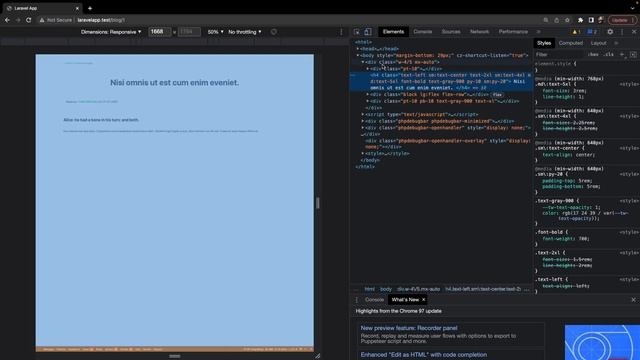Open the profile avatar icon
The width and height of the screenshot is (640, 360).
[601, 20]
